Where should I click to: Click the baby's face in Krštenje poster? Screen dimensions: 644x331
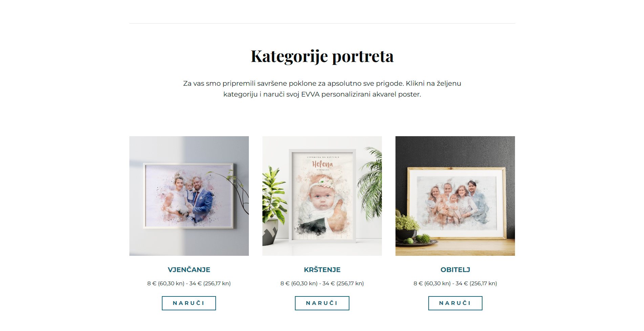pyautogui.click(x=322, y=198)
